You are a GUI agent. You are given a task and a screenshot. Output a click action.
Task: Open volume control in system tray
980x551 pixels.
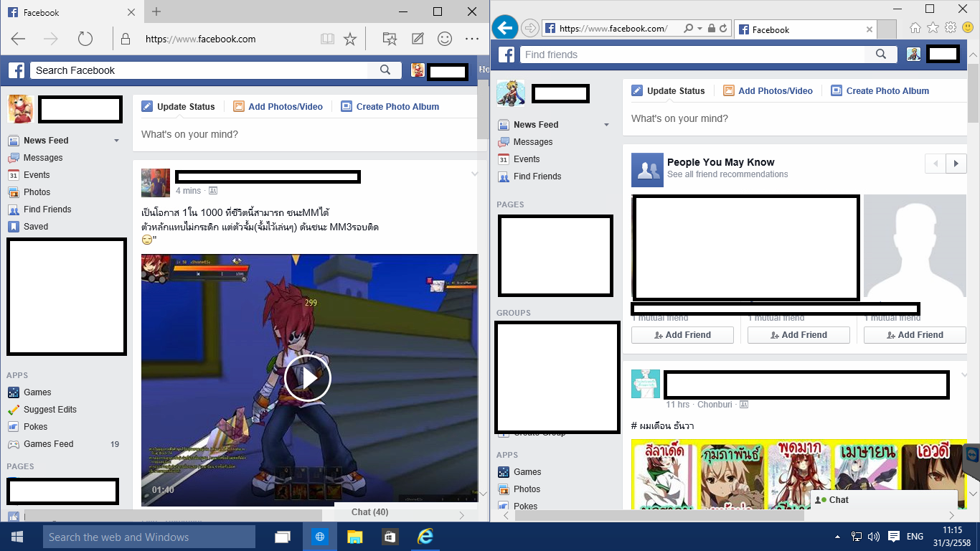[874, 537]
